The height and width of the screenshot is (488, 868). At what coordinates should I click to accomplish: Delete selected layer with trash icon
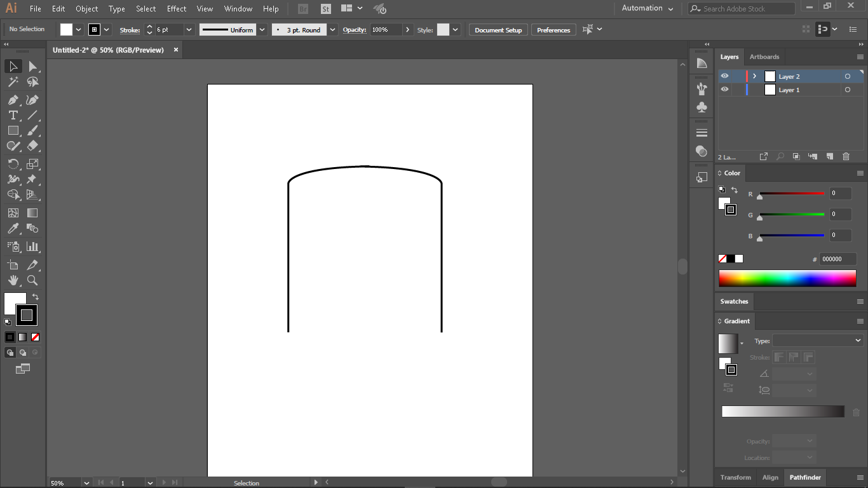(846, 156)
